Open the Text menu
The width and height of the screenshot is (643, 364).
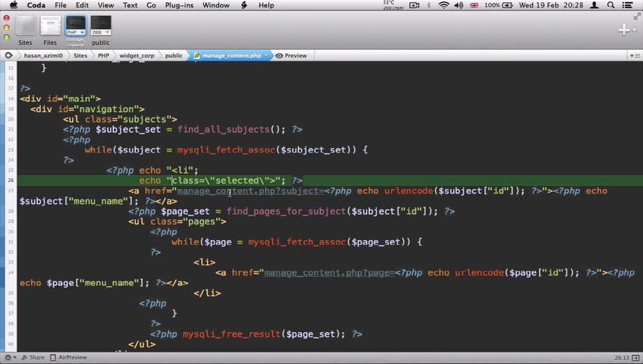point(130,5)
